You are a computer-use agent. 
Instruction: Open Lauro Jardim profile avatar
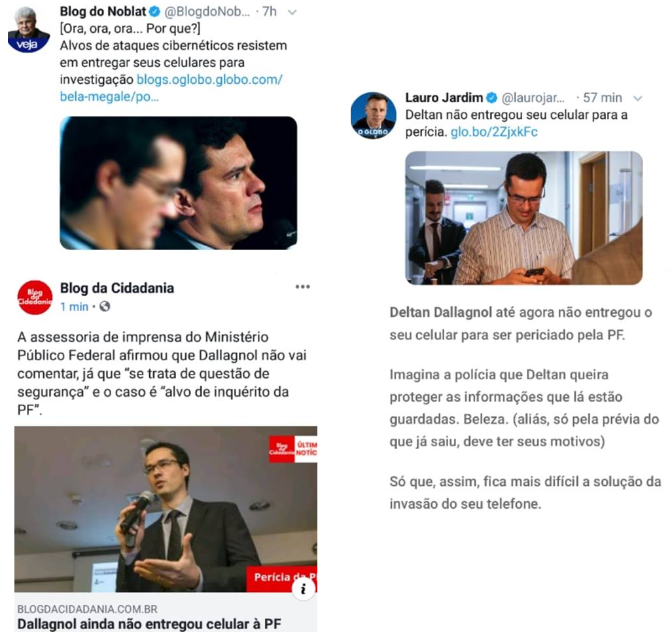pyautogui.click(x=373, y=115)
